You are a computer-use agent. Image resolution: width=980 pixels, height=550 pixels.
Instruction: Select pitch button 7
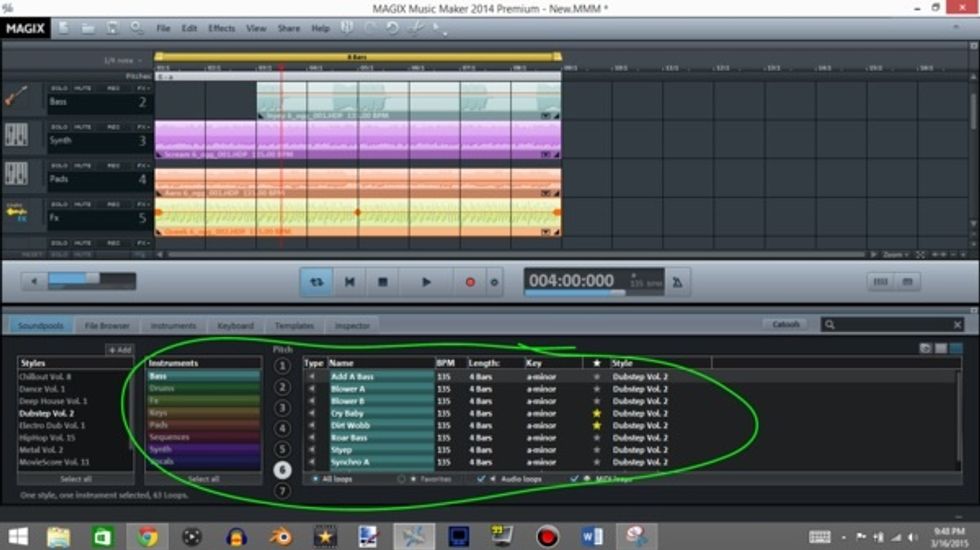(x=282, y=491)
